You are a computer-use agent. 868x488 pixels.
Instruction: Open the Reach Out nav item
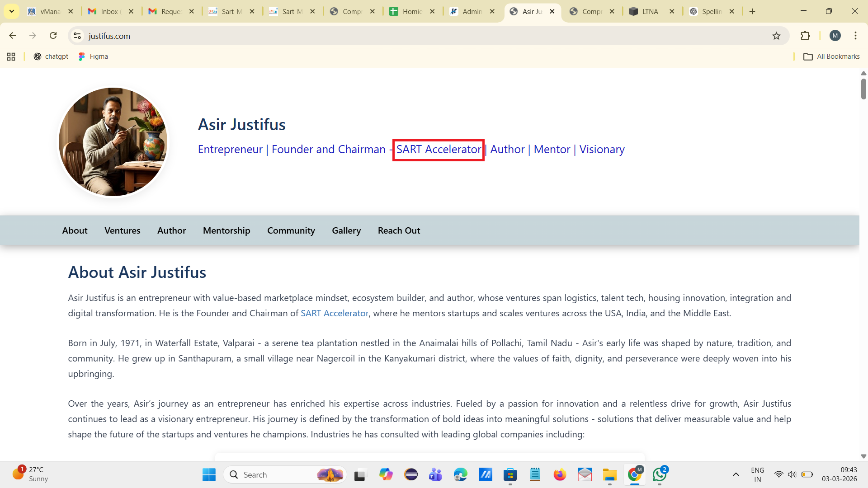point(399,230)
